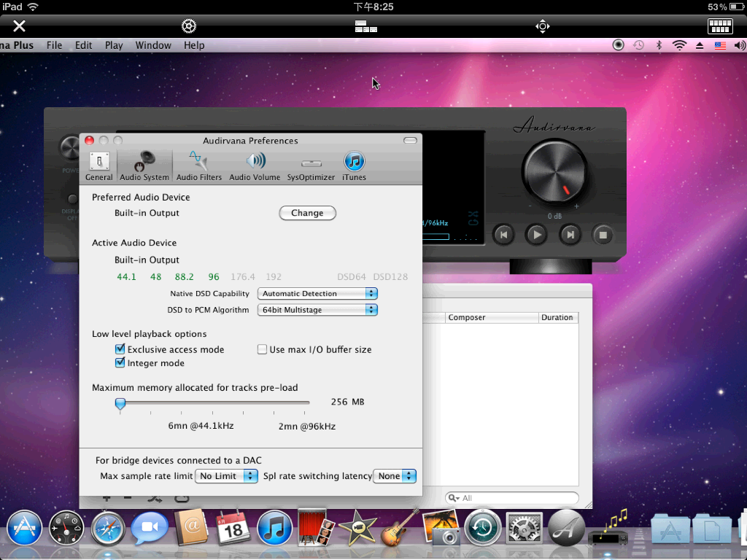This screenshot has height=560, width=747.
Task: Skip to next track in Audirvana
Action: pyautogui.click(x=570, y=235)
